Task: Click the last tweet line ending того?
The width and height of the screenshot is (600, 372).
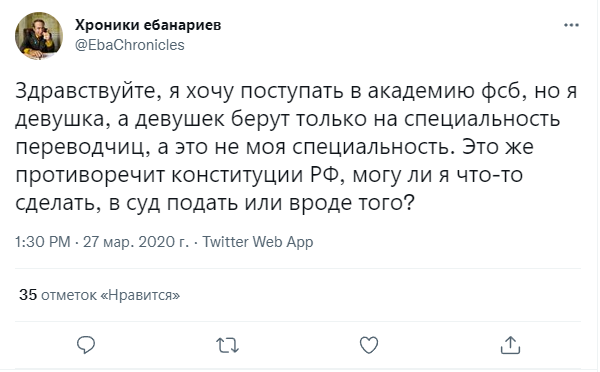Action: [x=215, y=203]
